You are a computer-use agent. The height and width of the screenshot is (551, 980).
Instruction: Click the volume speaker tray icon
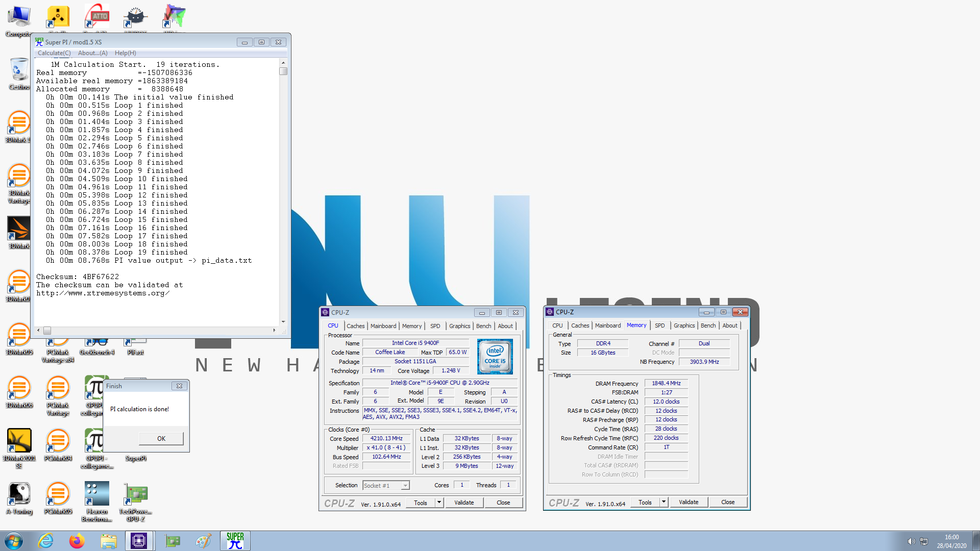(x=911, y=541)
